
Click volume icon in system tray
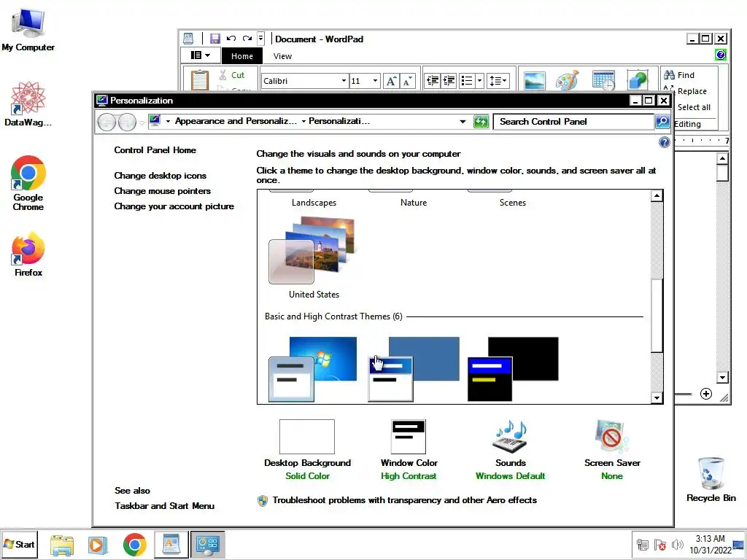(x=677, y=544)
